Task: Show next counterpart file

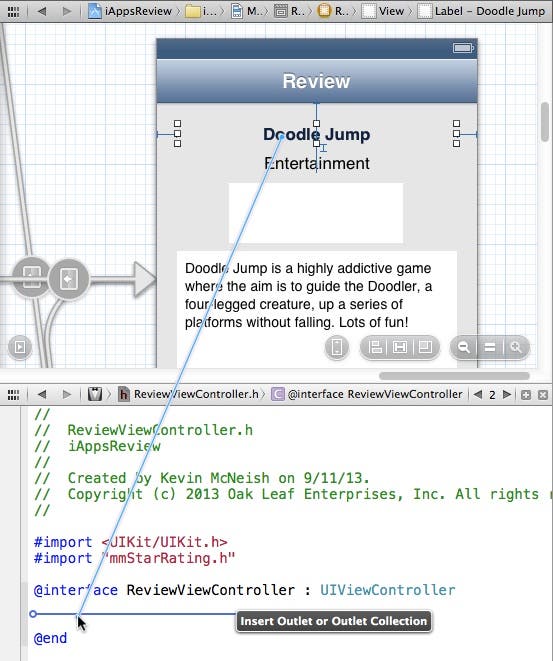Action: (x=507, y=395)
